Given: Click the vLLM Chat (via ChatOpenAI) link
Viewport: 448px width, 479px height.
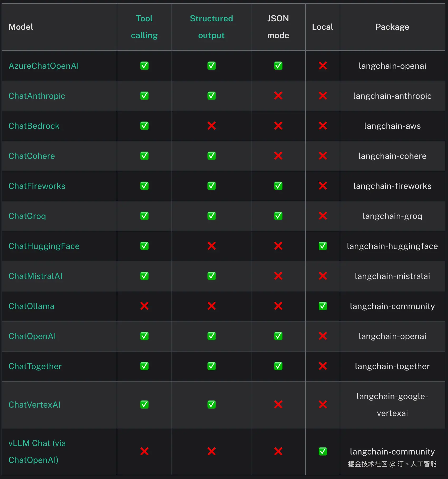Looking at the screenshot, I should coord(37,451).
